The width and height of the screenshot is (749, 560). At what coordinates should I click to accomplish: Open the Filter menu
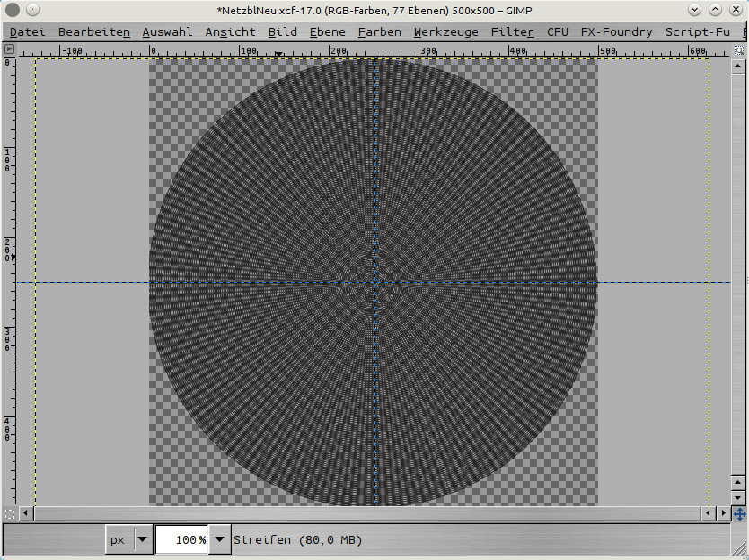pyautogui.click(x=512, y=31)
